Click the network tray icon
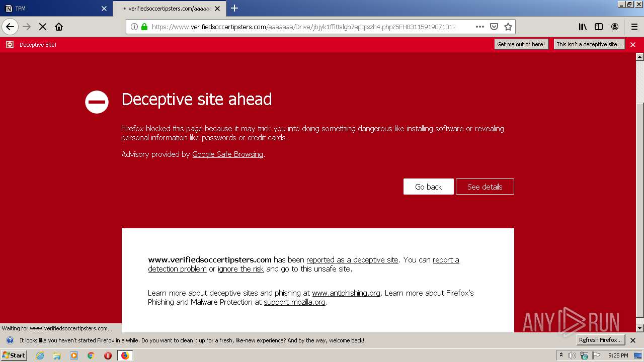 coord(584,355)
